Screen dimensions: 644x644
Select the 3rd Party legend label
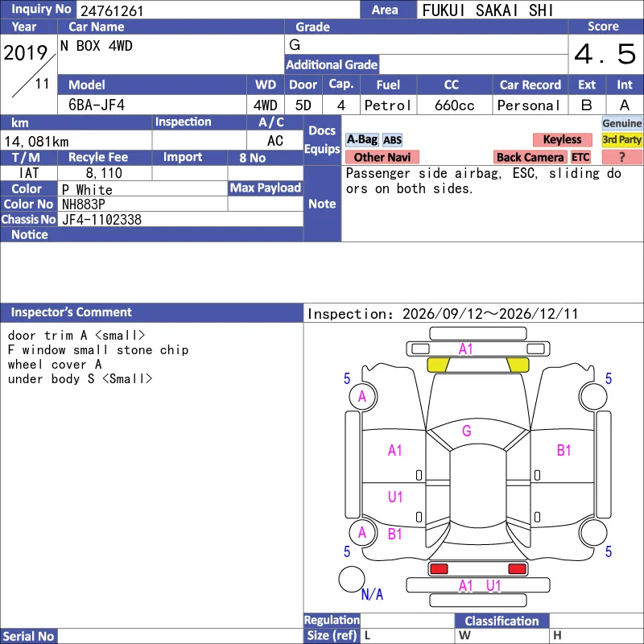(x=621, y=140)
